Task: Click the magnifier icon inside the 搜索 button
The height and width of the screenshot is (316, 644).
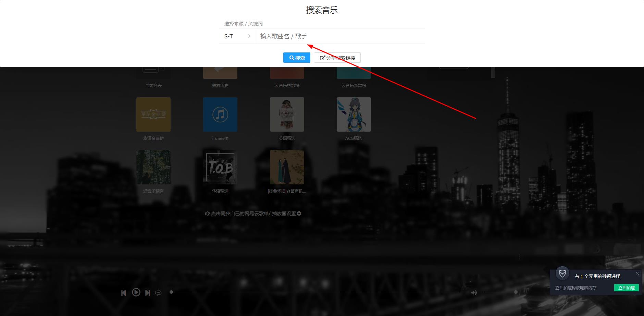Action: 292,58
